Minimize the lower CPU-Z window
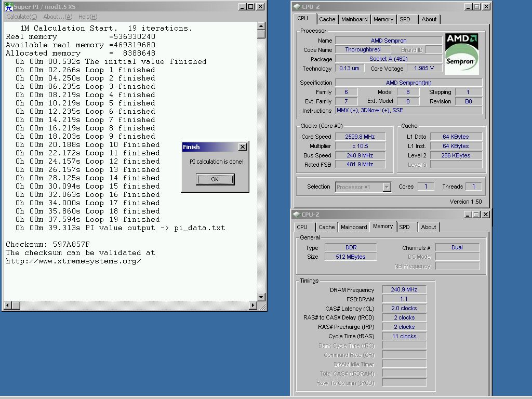The image size is (532, 399). point(468,215)
